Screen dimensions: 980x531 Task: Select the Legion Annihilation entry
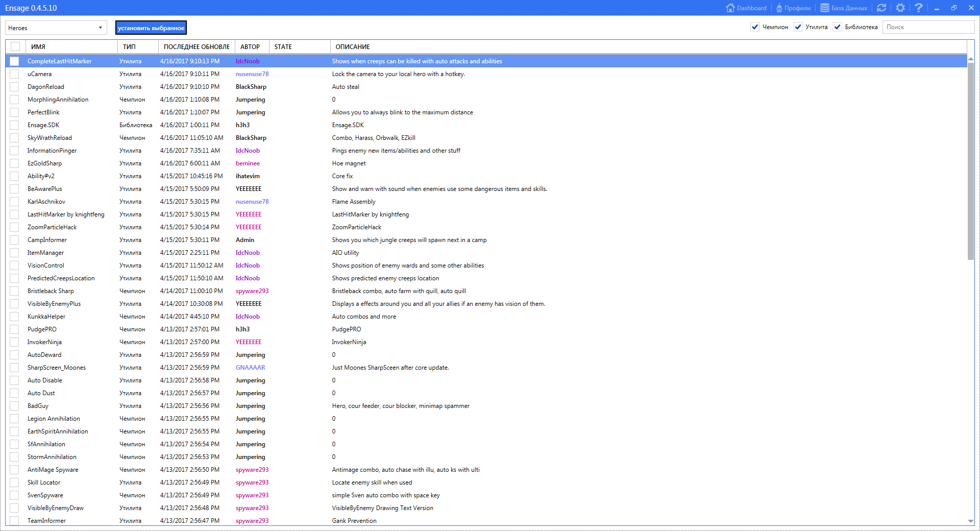(54, 419)
